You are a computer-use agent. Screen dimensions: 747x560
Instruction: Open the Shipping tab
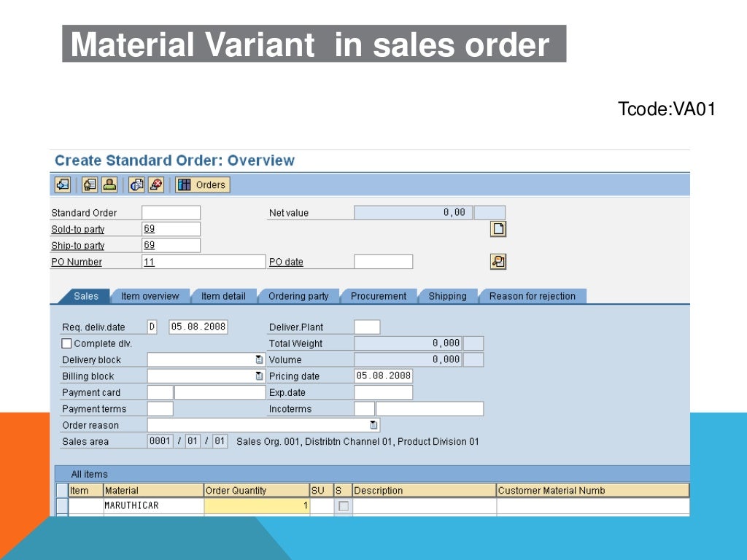coord(447,296)
